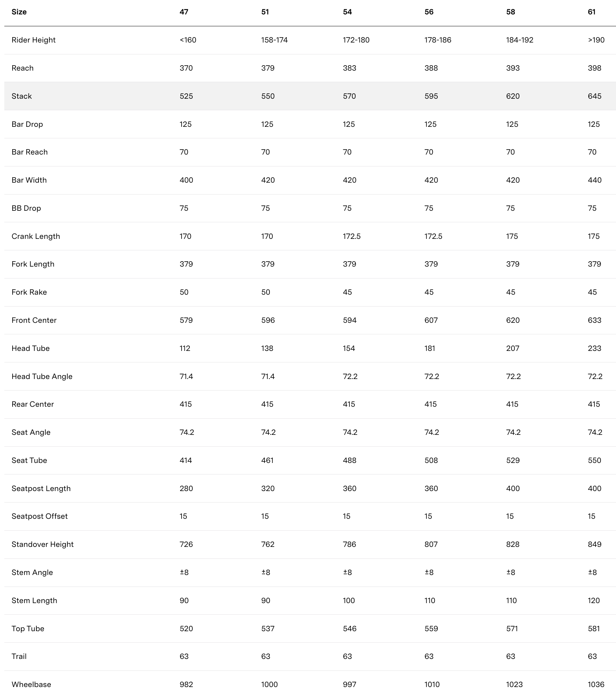This screenshot has width=616, height=691.
Task: Select the Seat Tube value 488
Action: pos(349,460)
